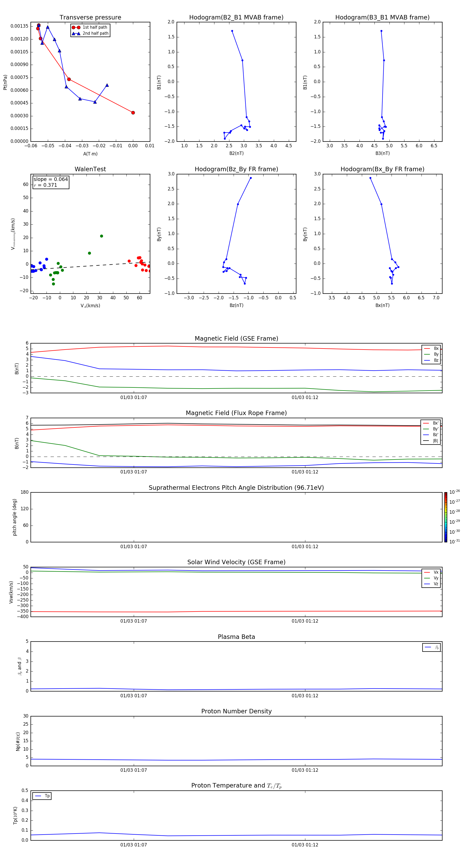
Task: Click 'pitch angle (deg)' y-axis label
Action: pos(14,517)
